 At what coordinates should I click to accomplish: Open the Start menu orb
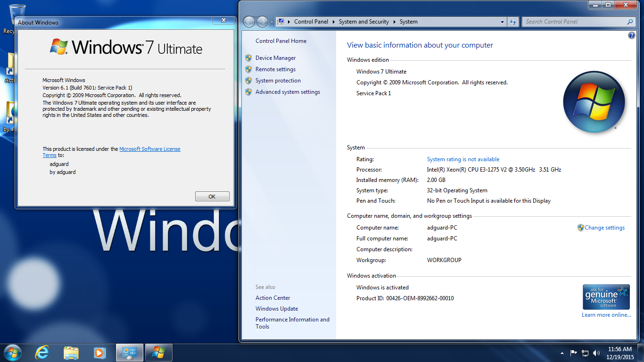point(12,353)
